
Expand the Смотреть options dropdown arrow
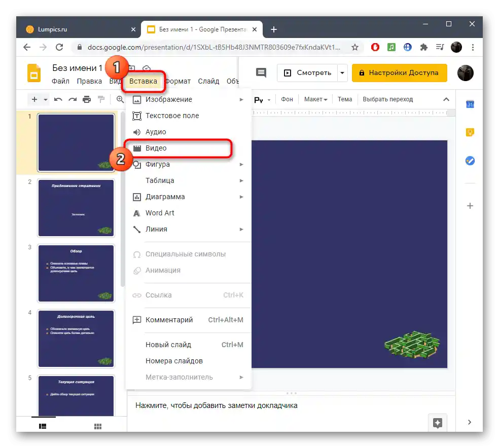click(x=342, y=73)
